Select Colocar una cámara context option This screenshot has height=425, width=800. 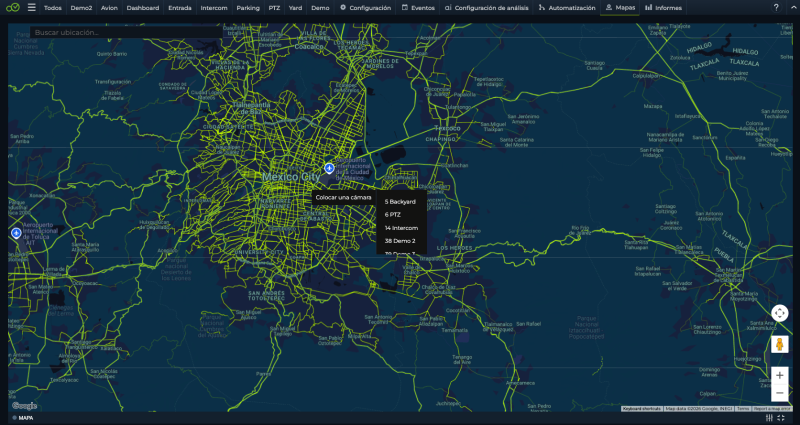343,197
